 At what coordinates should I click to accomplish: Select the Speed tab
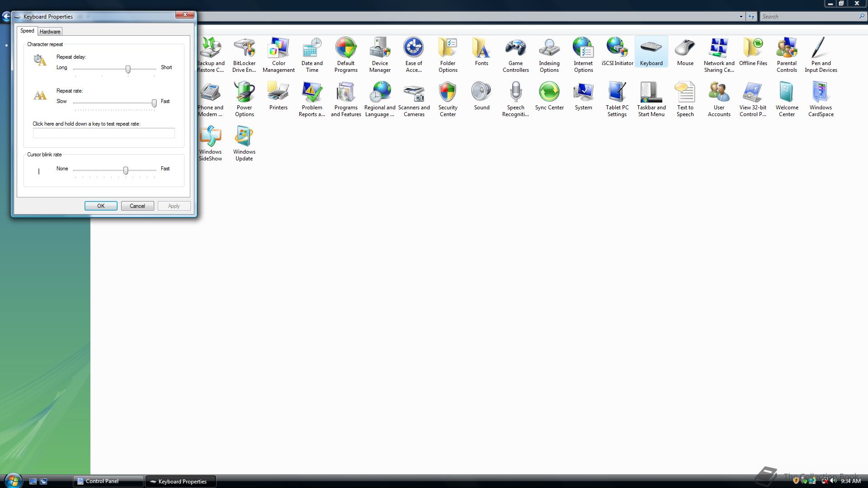point(27,31)
